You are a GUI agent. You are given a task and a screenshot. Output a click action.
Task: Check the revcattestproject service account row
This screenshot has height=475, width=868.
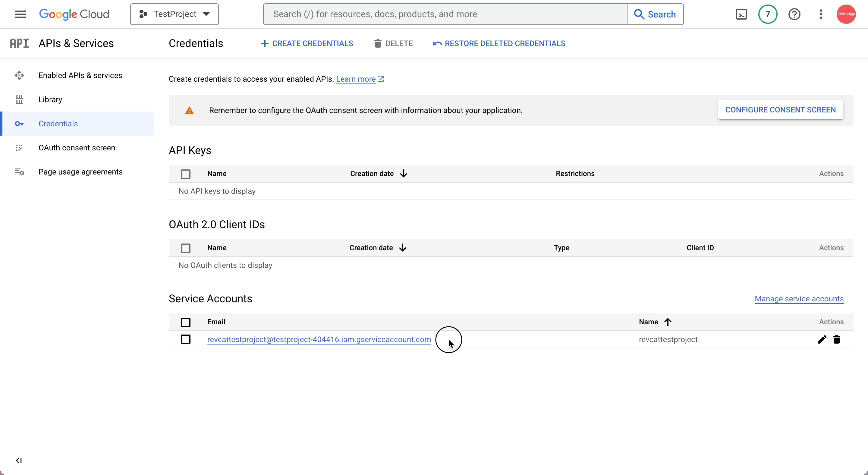(186, 339)
